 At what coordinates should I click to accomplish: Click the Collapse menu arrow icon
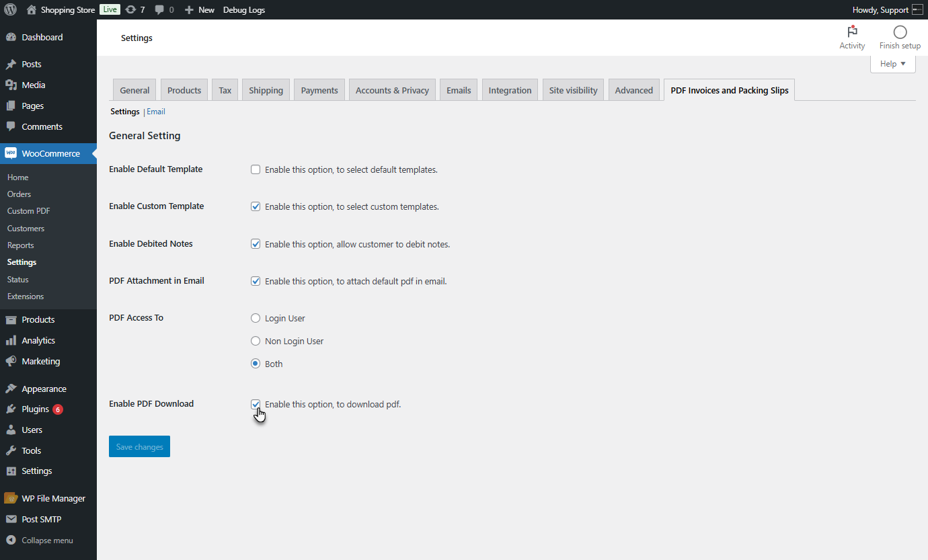(x=11, y=540)
